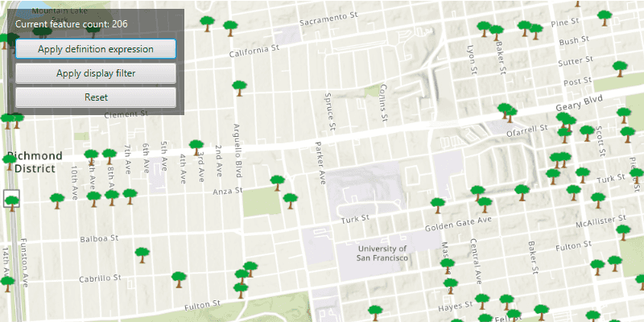The image size is (644, 322).
Task: Click the 'University of San Francisco' map label
Action: click(x=382, y=254)
